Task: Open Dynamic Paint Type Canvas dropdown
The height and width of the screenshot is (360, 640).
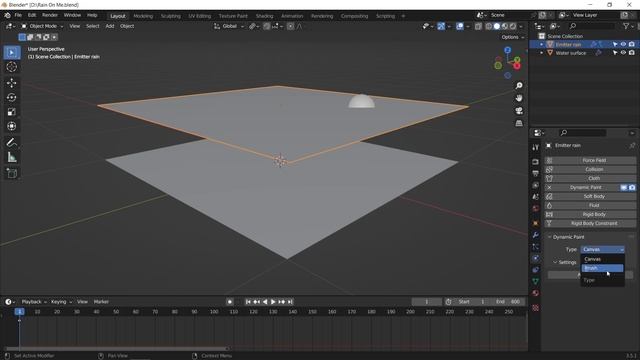Action: tap(602, 249)
